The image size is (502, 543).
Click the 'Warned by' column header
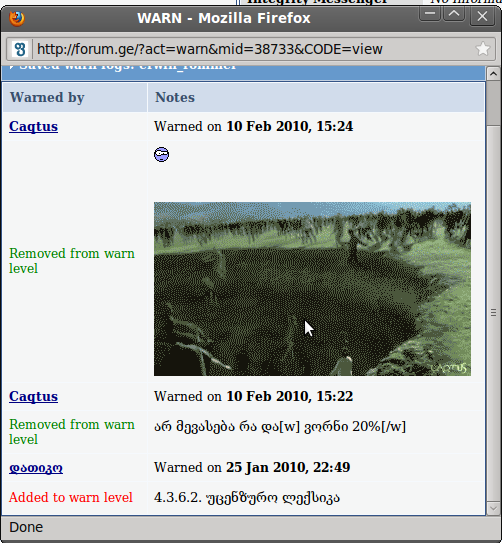(75, 97)
